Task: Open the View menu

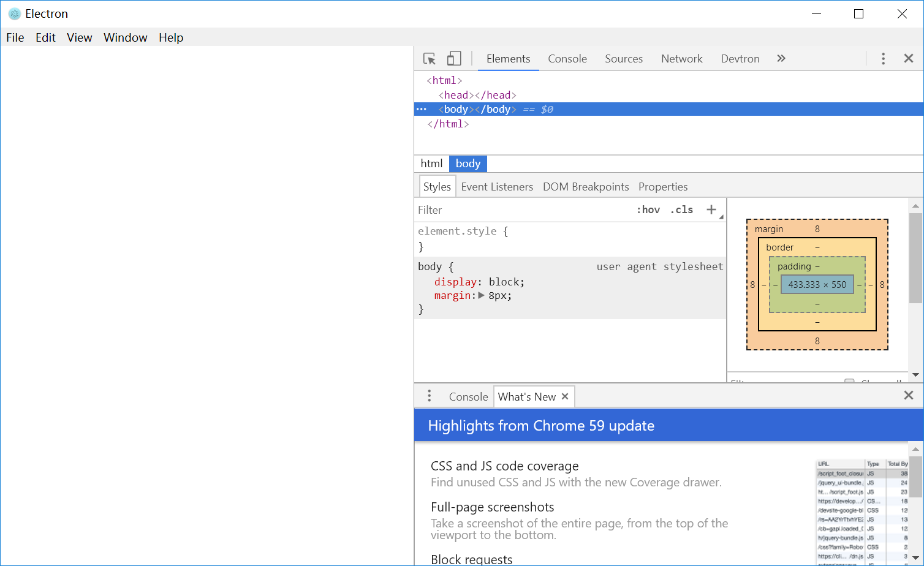Action: coord(80,37)
